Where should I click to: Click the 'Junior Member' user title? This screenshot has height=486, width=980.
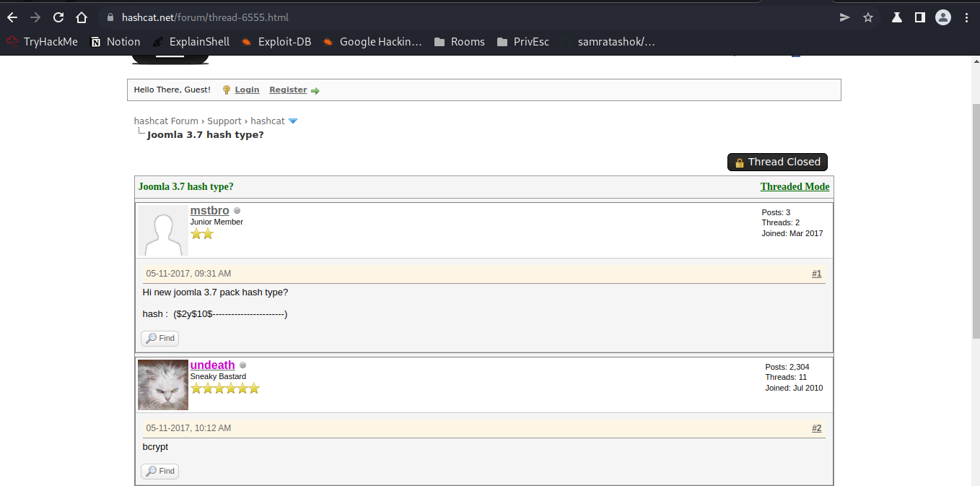point(216,222)
